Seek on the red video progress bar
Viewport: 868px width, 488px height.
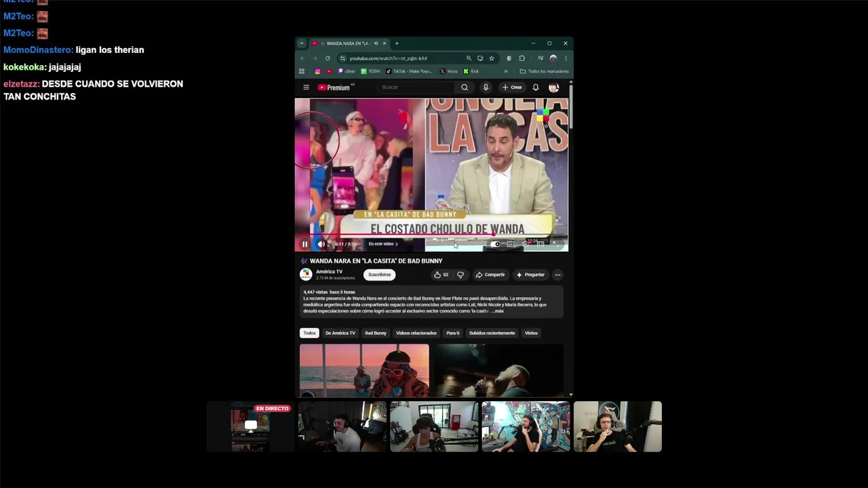431,235
